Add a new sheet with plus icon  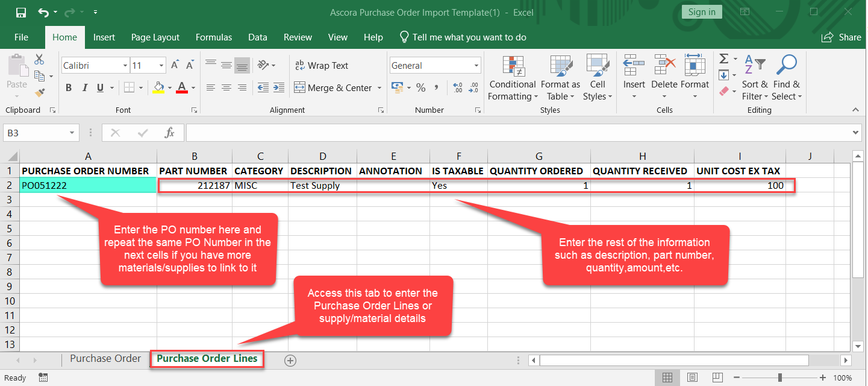tap(290, 360)
